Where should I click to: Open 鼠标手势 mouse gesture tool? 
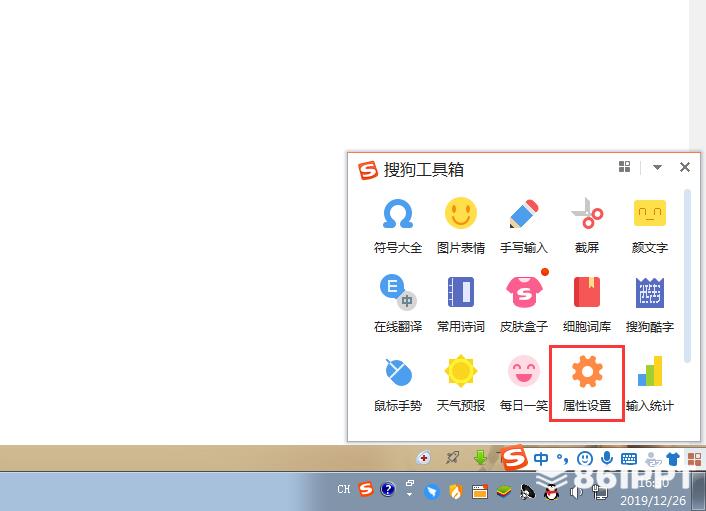coord(398,384)
